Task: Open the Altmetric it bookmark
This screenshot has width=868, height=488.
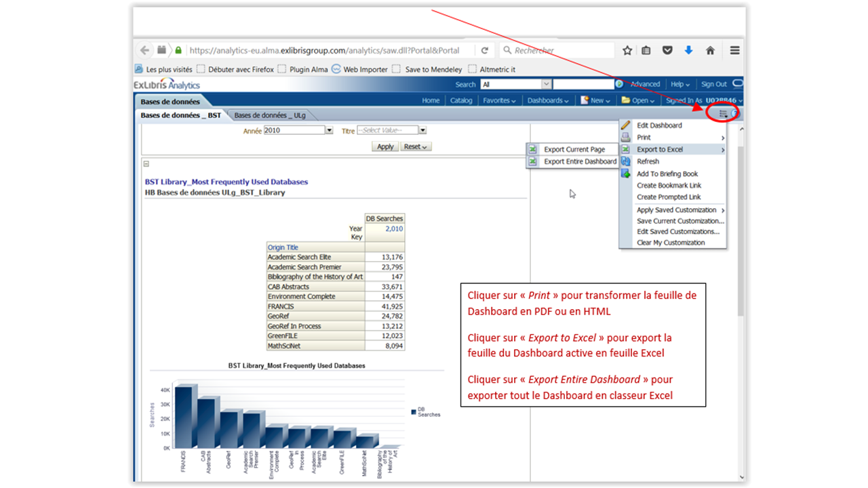Action: click(492, 69)
